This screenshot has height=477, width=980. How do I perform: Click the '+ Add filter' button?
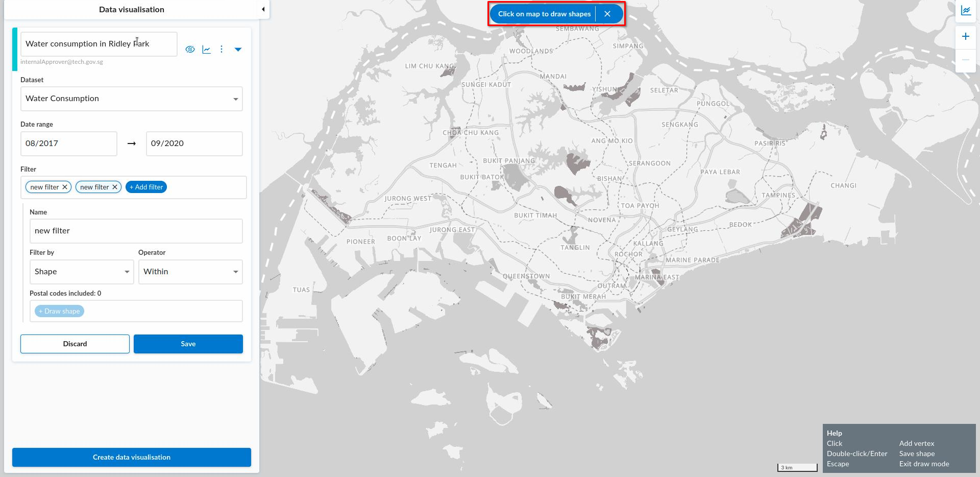pos(146,187)
